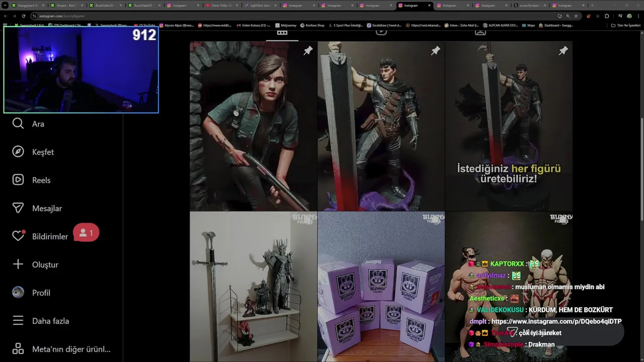Screen dimensions: 644x362
Task: Click the Keşfet label in sidebar
Action: pyautogui.click(x=43, y=152)
